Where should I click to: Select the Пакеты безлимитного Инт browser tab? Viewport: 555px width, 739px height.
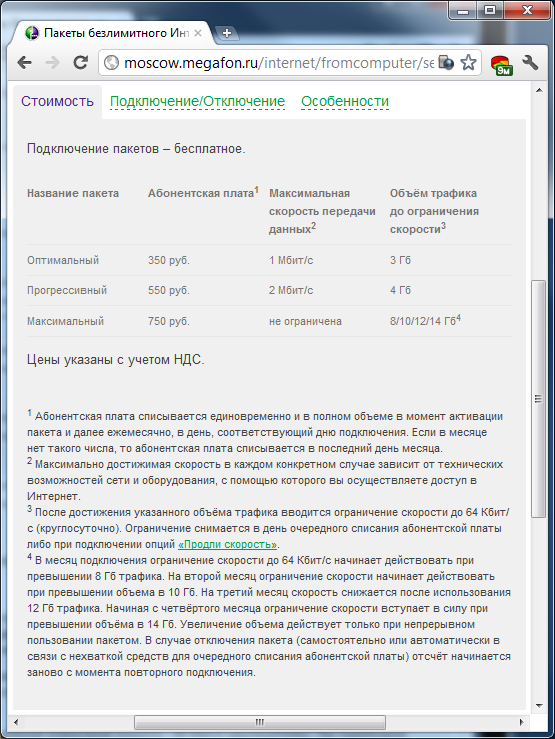pyautogui.click(x=115, y=33)
